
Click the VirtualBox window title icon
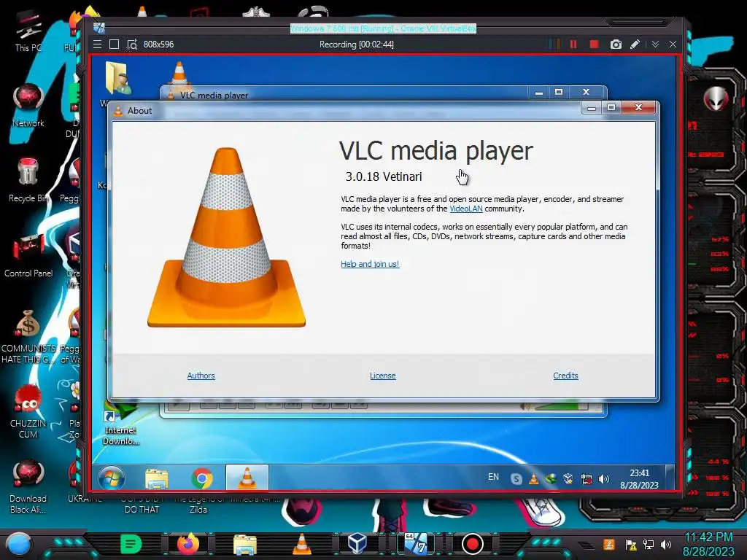coord(99,28)
